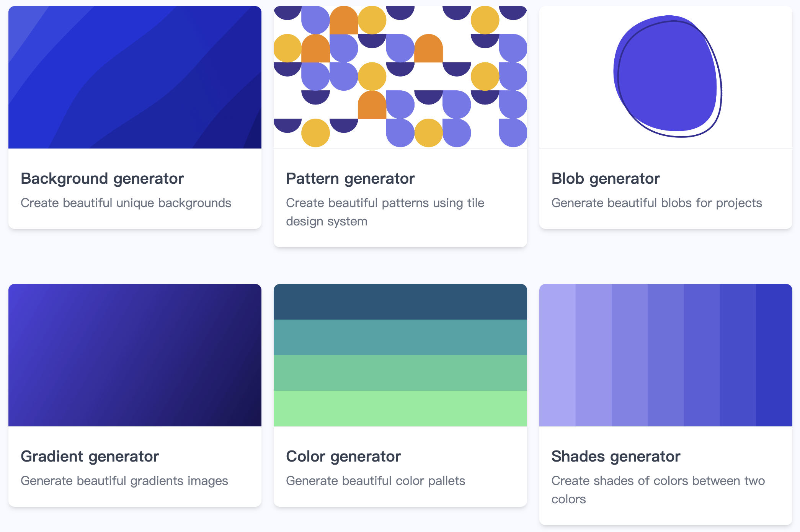Open the Color generator title

[x=343, y=457]
